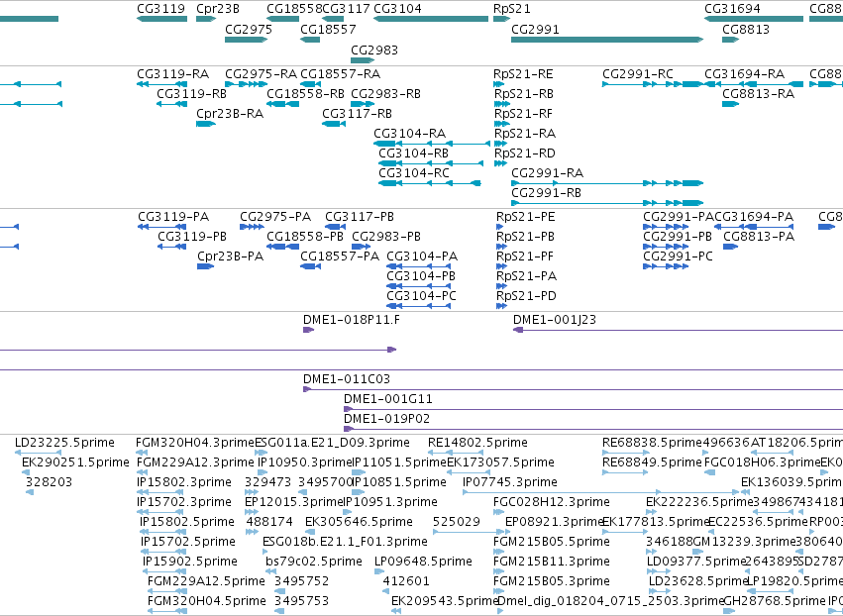This screenshot has width=843, height=616.
Task: Select the CG2983 gene label
Action: 374,50
